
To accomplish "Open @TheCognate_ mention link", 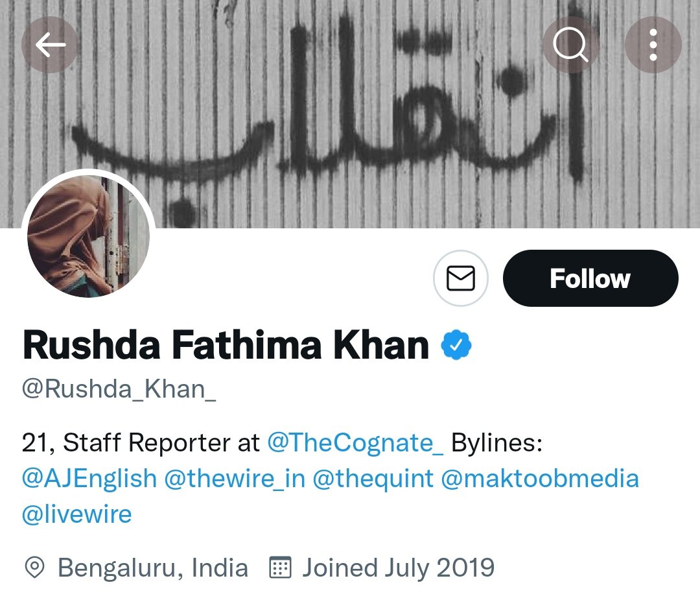I will coord(355,443).
